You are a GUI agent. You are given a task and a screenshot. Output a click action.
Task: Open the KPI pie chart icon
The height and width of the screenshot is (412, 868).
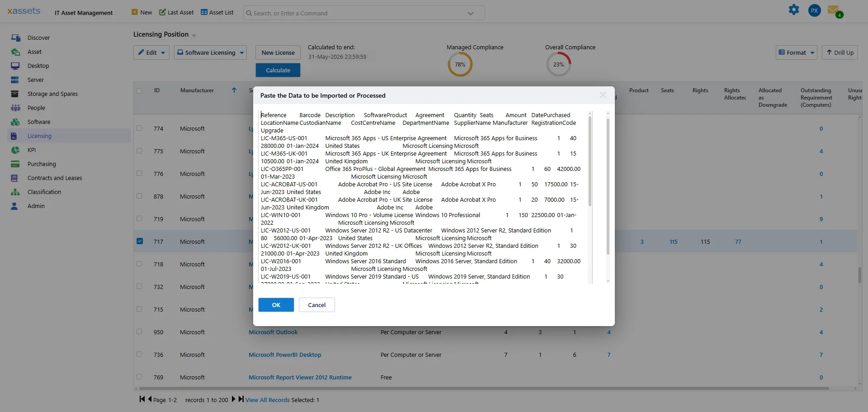(x=15, y=150)
